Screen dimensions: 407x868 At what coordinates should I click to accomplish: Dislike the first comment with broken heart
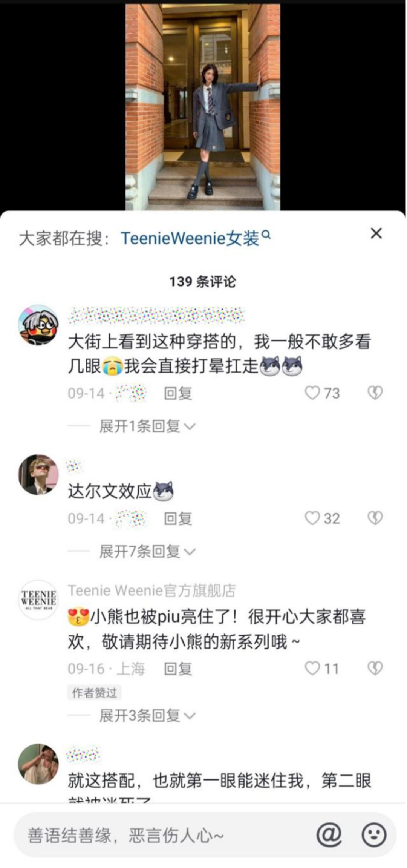[x=375, y=393]
